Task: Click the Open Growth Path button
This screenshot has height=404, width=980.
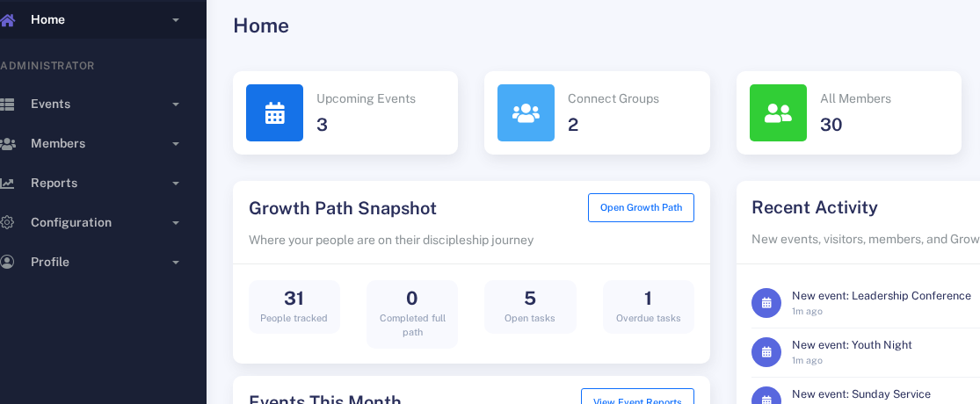Action: point(641,207)
